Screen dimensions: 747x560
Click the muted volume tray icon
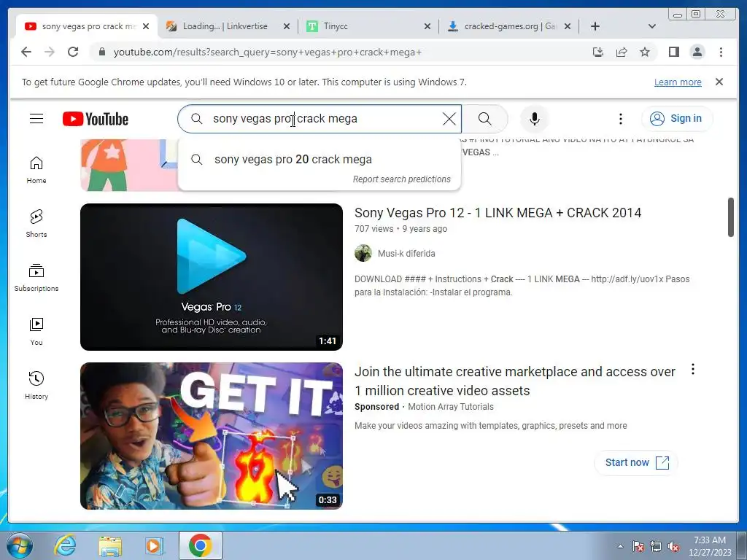[x=673, y=546]
